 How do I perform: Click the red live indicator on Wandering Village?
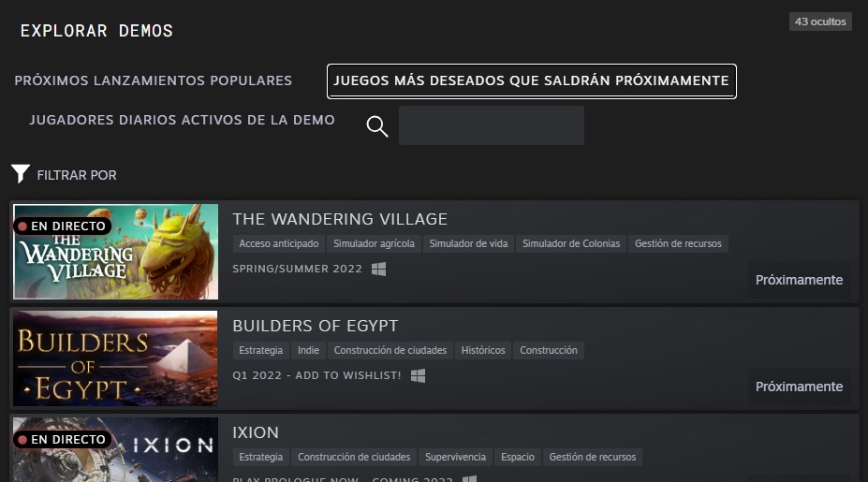(22, 226)
